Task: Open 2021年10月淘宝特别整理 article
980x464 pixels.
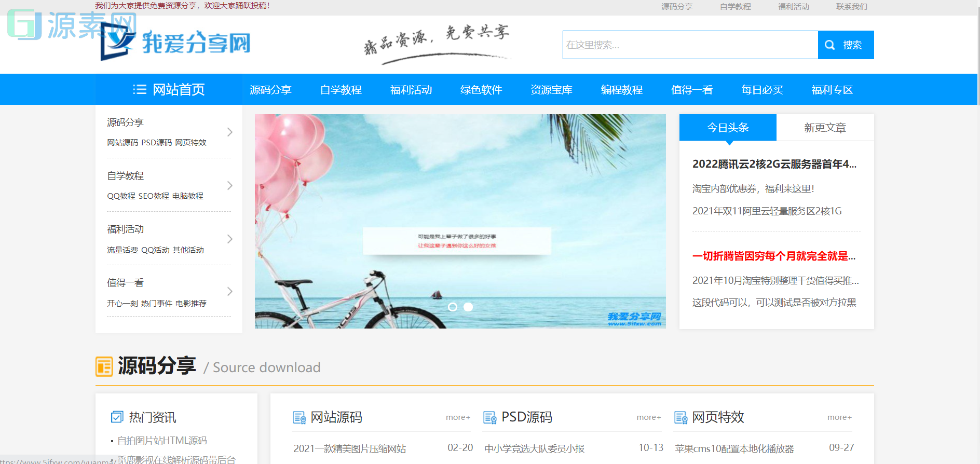Action: 775,280
